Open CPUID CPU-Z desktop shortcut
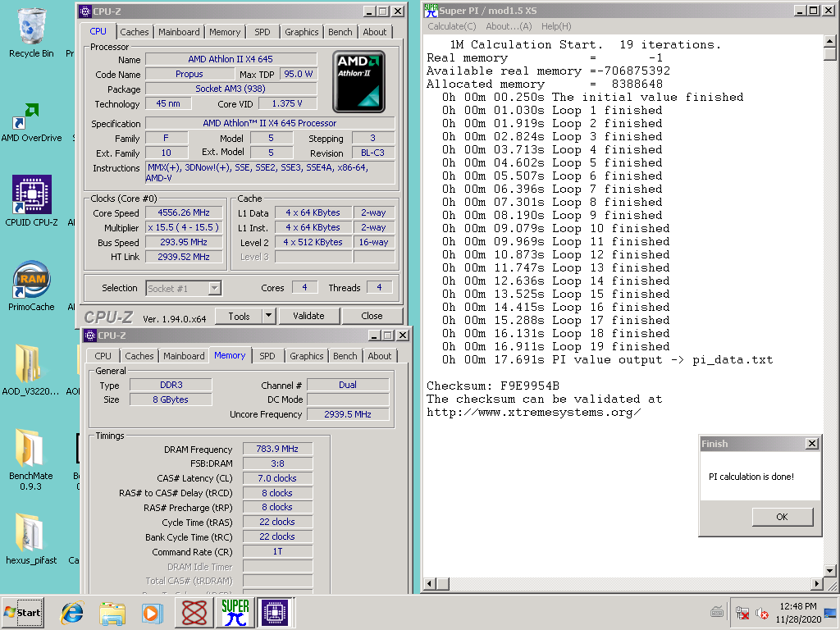This screenshot has width=840, height=630. 31,201
